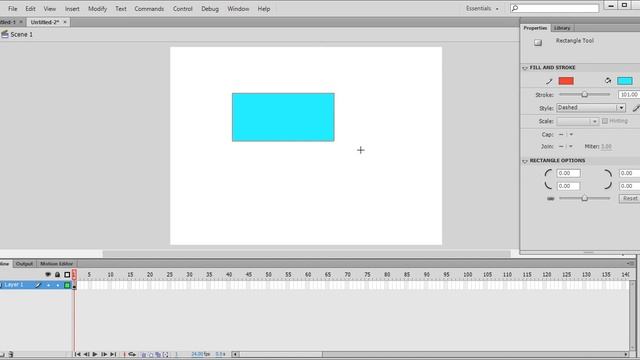Switch to the Output panel tab

[x=24, y=264]
